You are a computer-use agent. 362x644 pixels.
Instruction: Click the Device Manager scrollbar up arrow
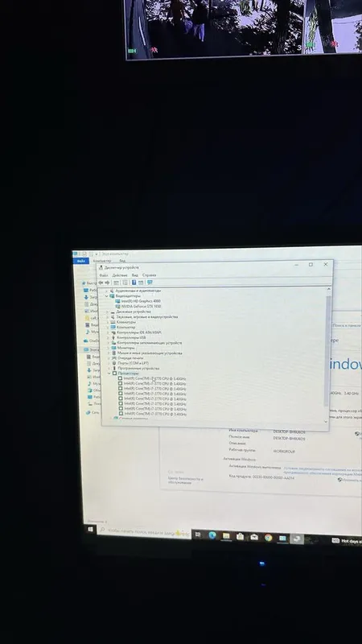pos(328,290)
